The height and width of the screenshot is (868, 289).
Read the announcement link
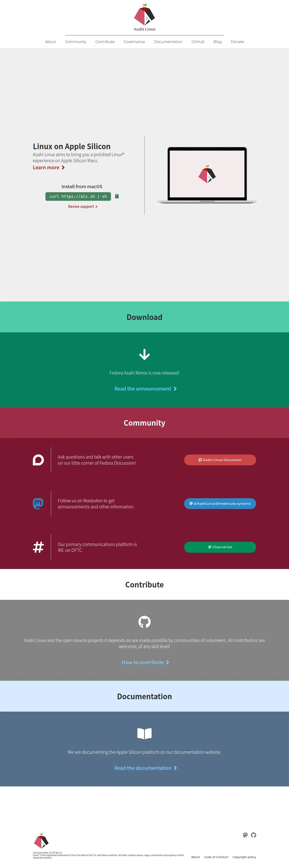point(145,388)
